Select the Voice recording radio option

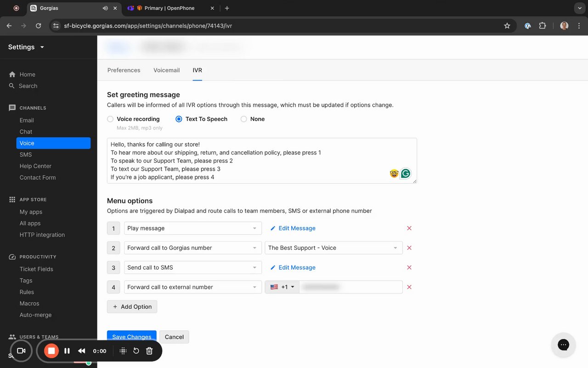[110, 119]
